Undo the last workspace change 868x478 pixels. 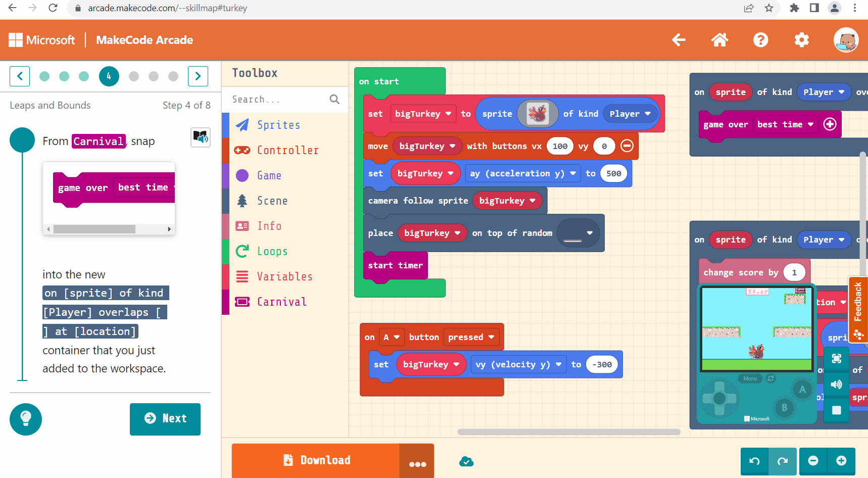(754, 461)
